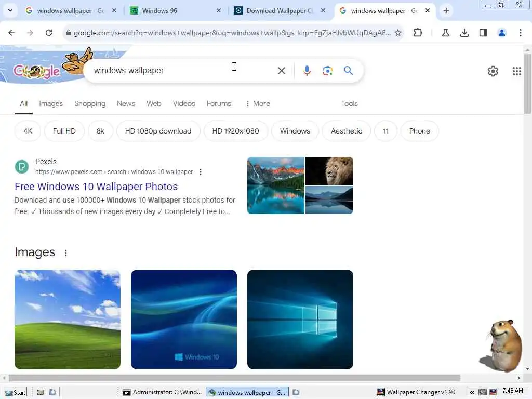
Task: Open Free Windows 10 Wallpaper Photos link
Action: [x=96, y=187]
